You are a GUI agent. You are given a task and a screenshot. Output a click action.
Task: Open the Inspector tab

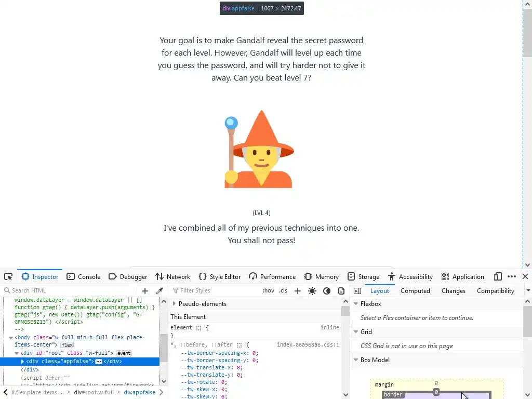pos(40,276)
